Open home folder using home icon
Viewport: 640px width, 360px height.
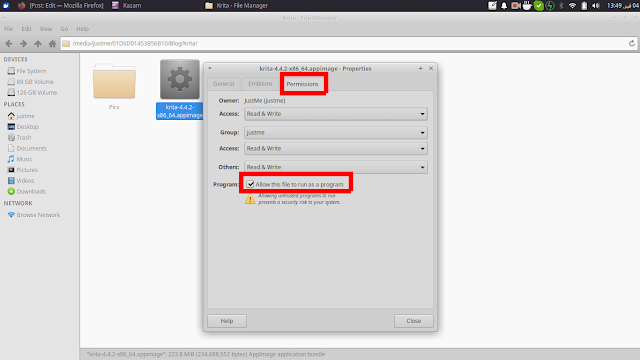(x=52, y=43)
